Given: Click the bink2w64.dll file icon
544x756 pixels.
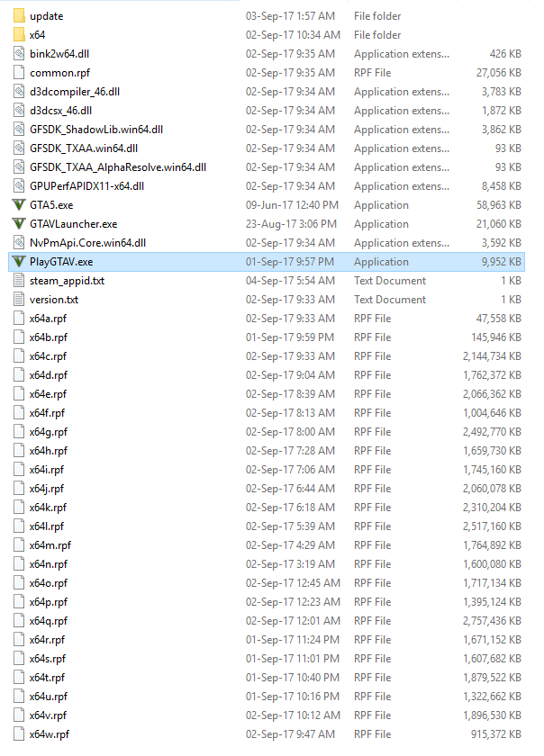Looking at the screenshot, I should click(x=19, y=53).
